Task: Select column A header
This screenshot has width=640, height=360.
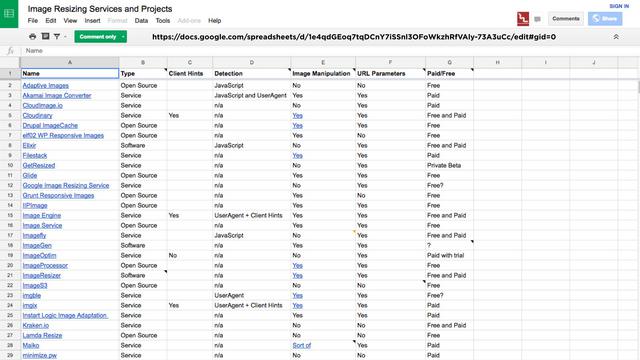Action: pos(69,62)
